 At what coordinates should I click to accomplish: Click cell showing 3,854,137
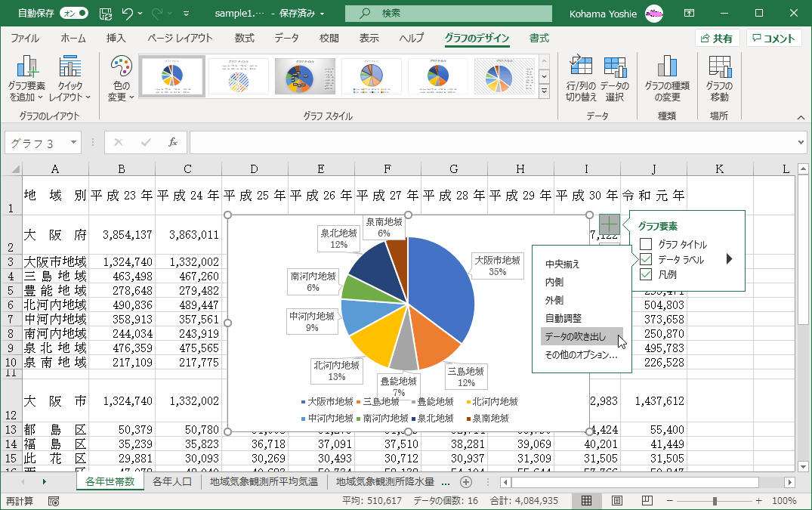[x=122, y=234]
